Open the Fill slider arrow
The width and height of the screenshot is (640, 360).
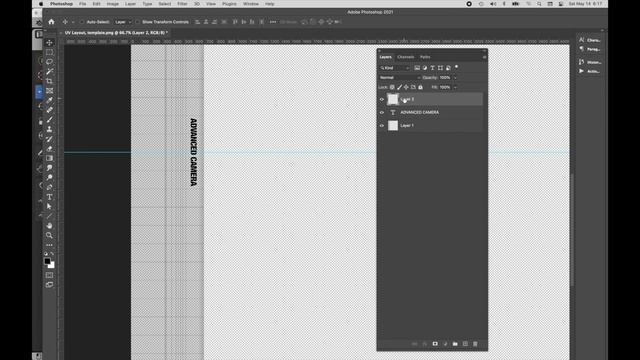(455, 87)
